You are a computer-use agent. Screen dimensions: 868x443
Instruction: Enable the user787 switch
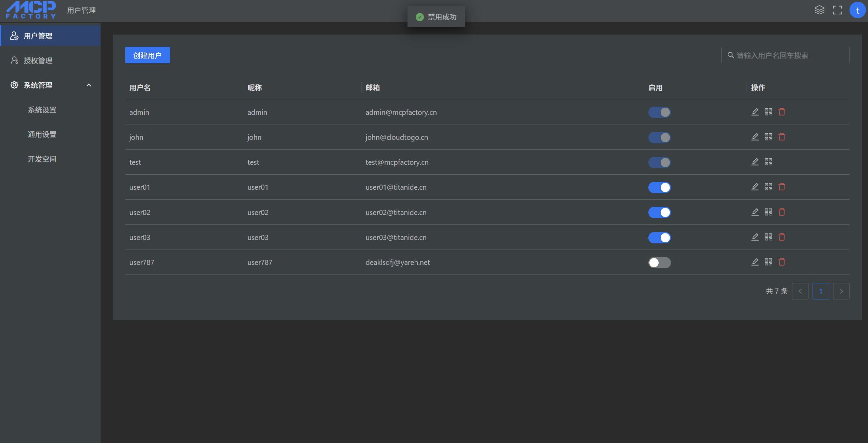659,263
